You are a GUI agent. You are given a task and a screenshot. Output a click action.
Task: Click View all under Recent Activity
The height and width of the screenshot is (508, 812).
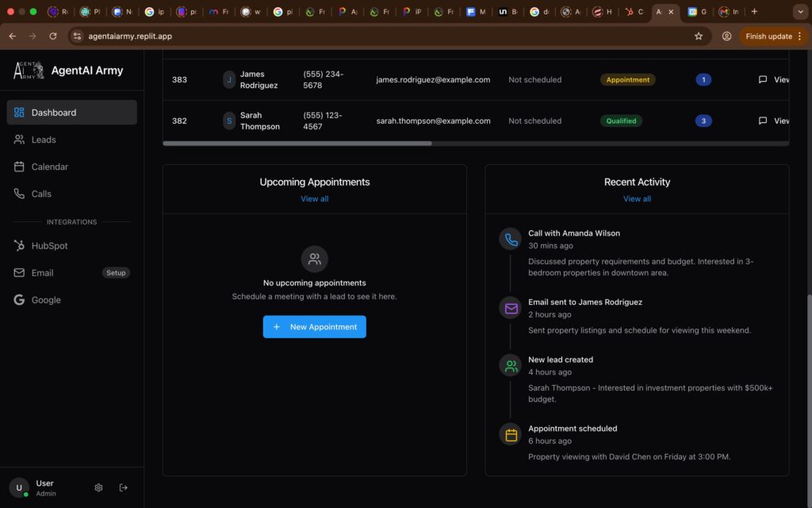637,199
